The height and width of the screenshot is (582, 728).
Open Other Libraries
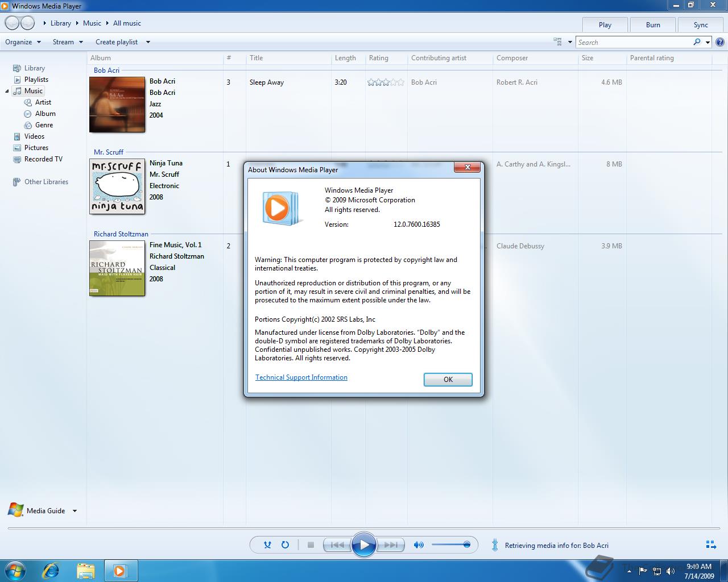click(46, 182)
